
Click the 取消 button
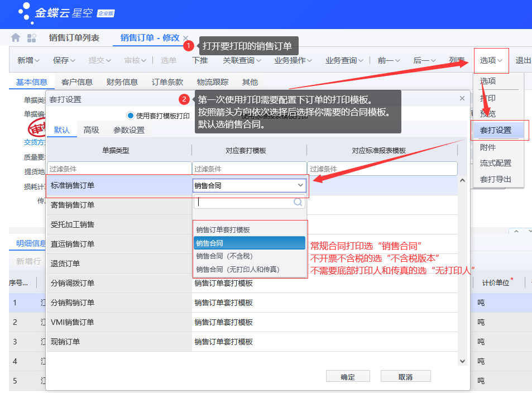(x=405, y=377)
